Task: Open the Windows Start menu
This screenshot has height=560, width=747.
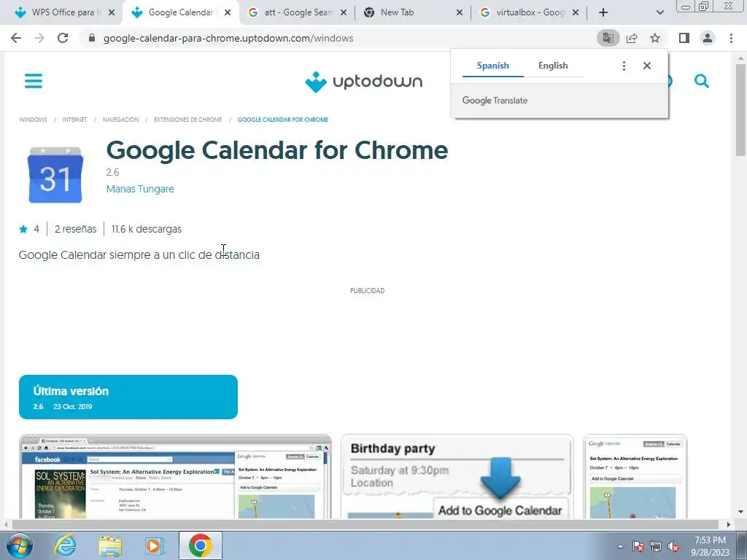Action: 19,545
